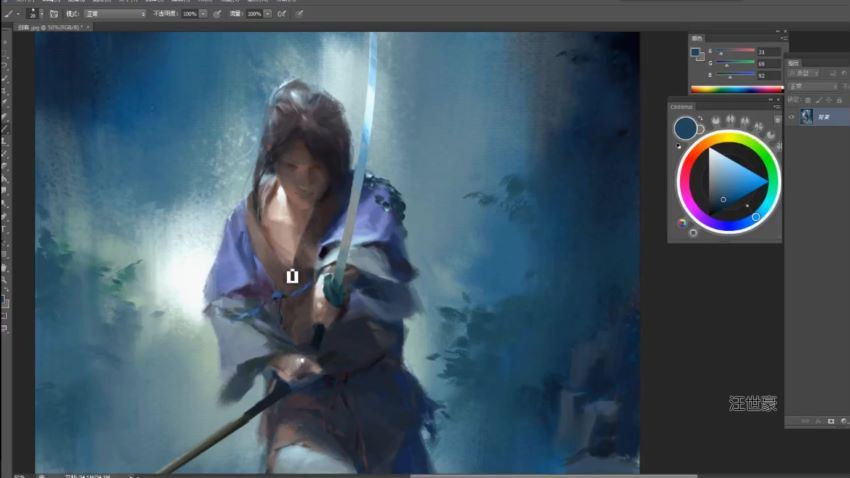Select the 背景 layer thumbnail
850x478 pixels.
[x=807, y=117]
